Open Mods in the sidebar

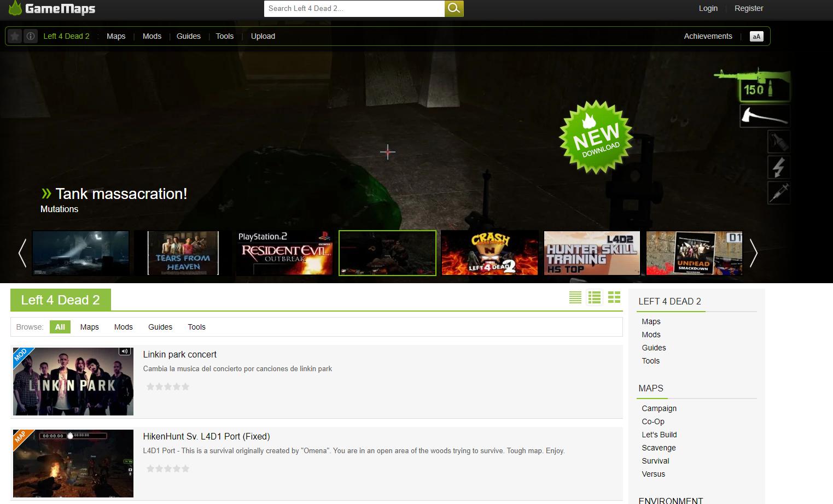[651, 335]
